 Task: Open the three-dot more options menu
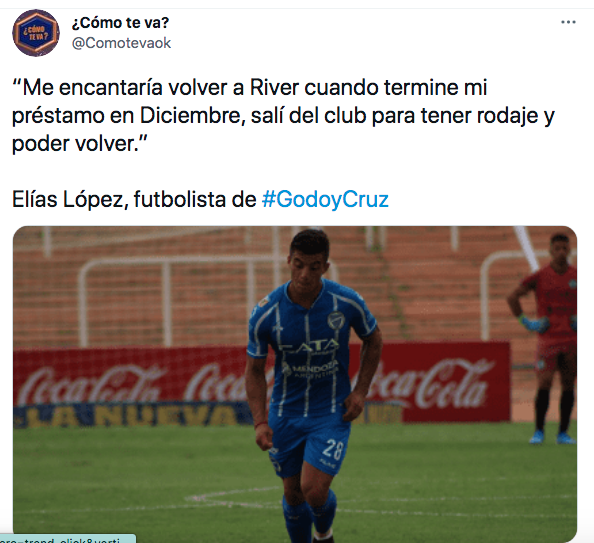click(x=568, y=22)
